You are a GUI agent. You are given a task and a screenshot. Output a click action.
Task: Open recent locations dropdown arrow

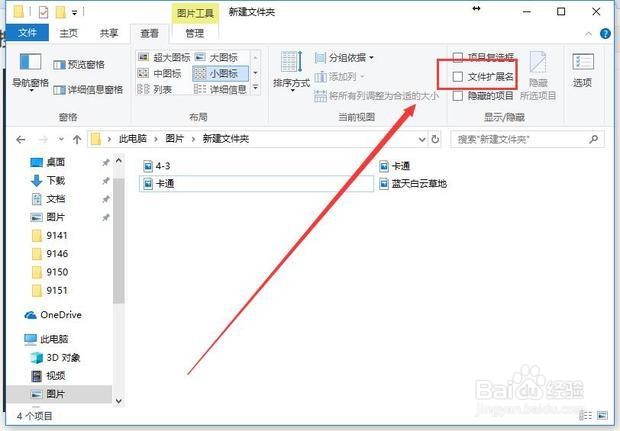pos(61,139)
